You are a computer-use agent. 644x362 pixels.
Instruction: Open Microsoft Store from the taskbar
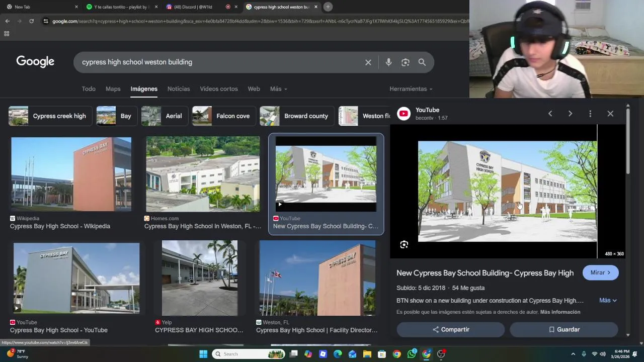point(382,354)
